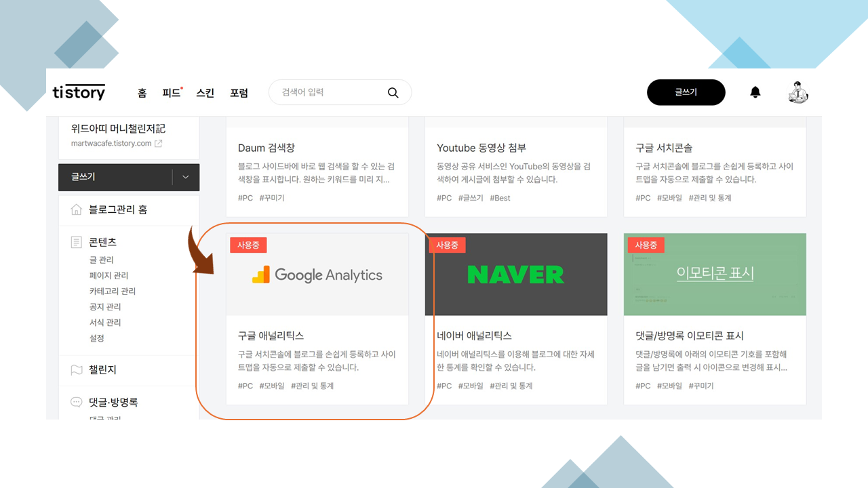Click the 구글 애널리틱스 card description text
This screenshot has width=868, height=488.
317,361
